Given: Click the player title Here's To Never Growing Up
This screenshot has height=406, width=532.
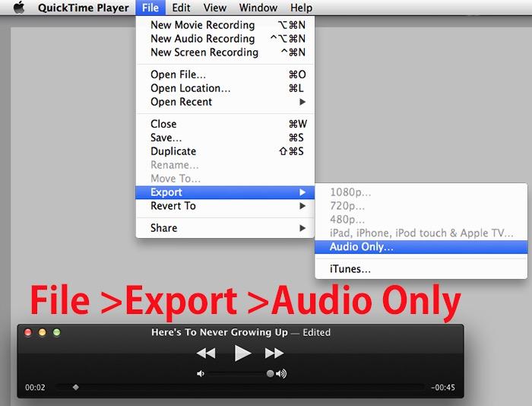Looking at the screenshot, I should [x=220, y=332].
